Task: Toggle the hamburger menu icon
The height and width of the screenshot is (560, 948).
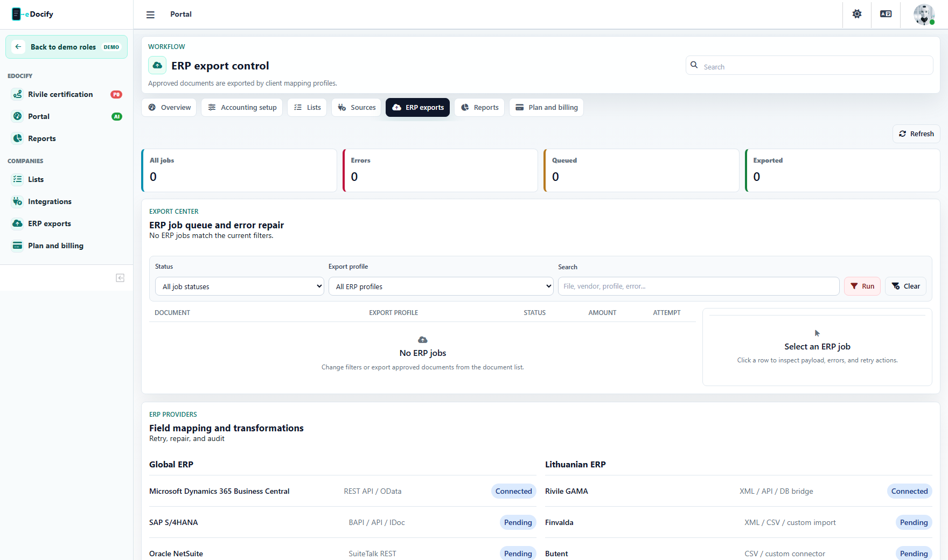Action: pyautogui.click(x=150, y=15)
